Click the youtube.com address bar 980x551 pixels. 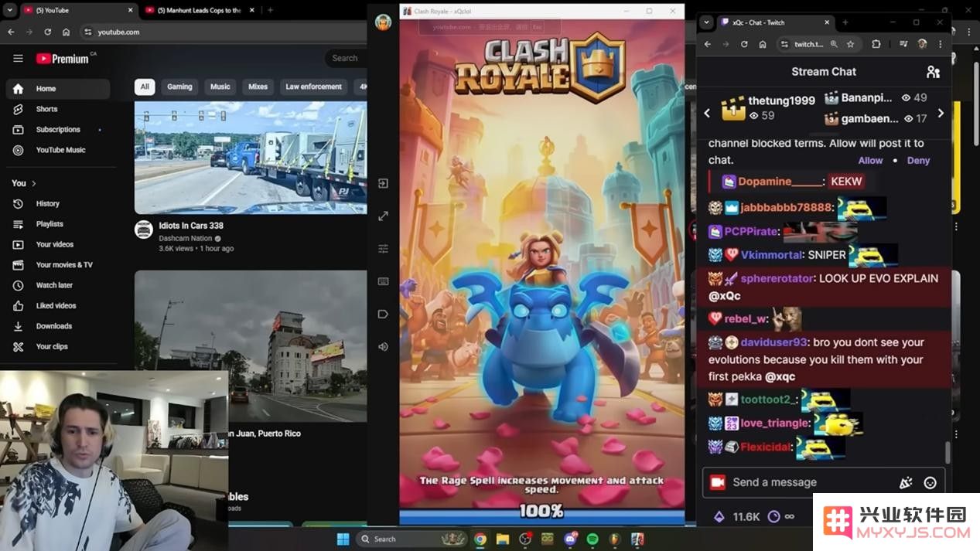224,32
